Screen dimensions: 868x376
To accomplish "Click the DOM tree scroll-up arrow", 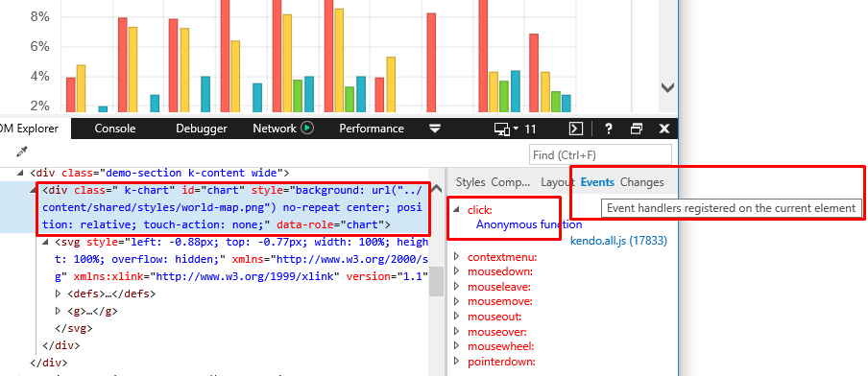I will [x=437, y=189].
